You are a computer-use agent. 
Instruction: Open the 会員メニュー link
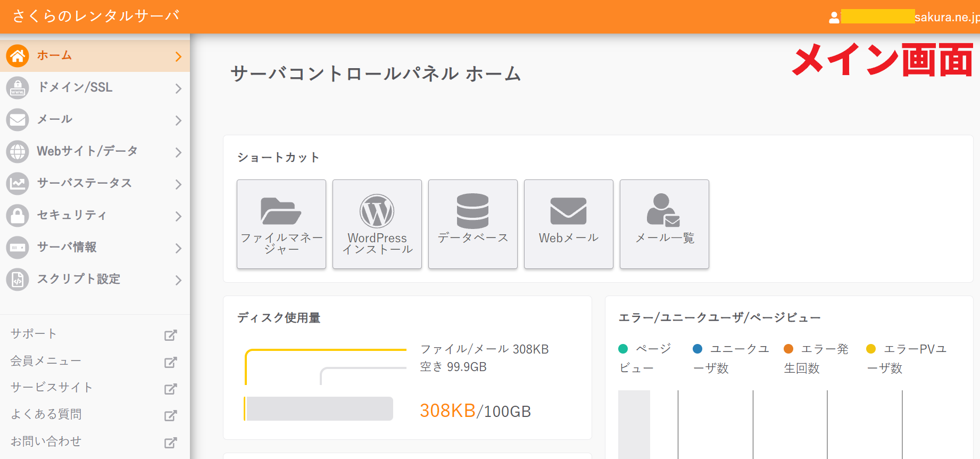(x=46, y=361)
